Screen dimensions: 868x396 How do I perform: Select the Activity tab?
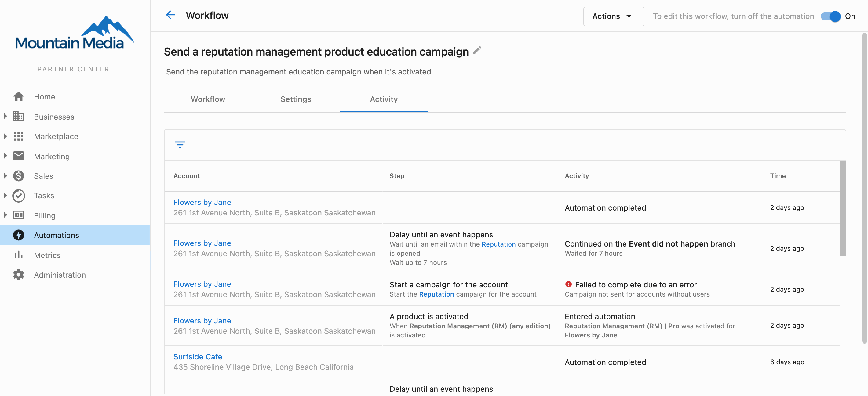pyautogui.click(x=384, y=99)
